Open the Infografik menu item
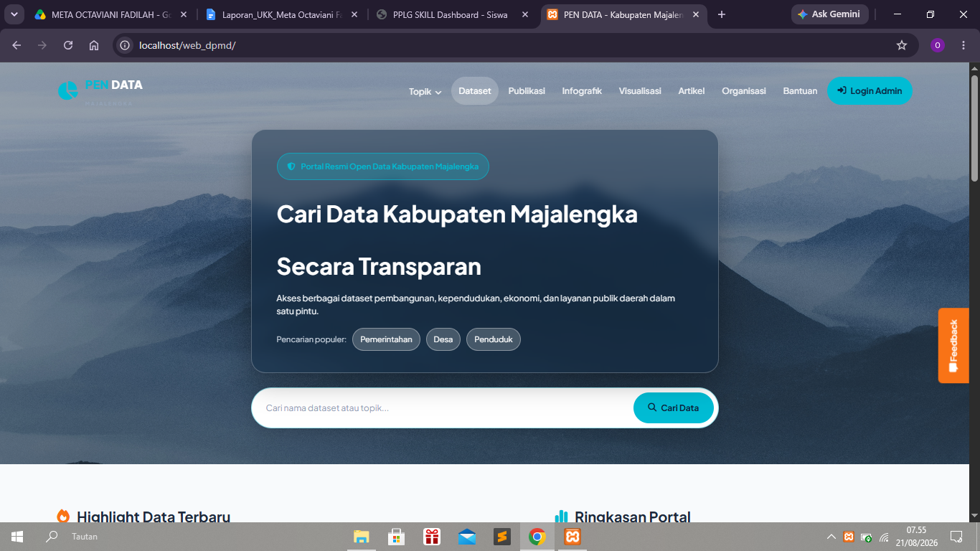980x551 pixels. [582, 91]
